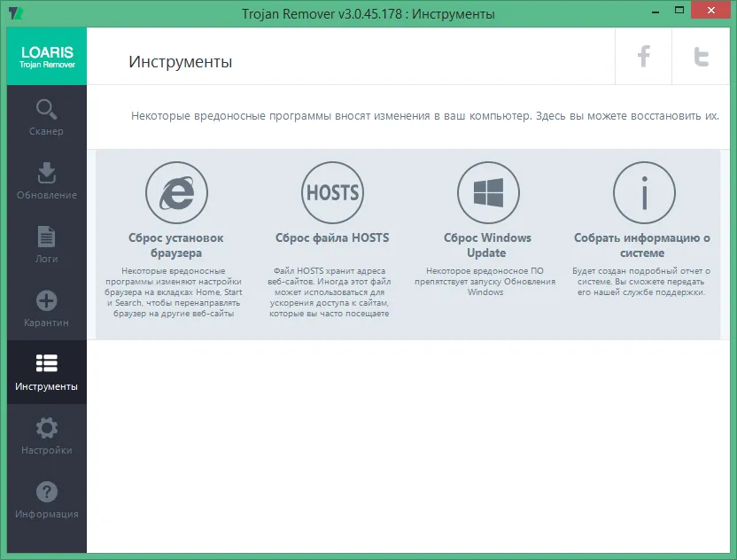Click the Loaris Trojan Remover logo

pos(47,57)
